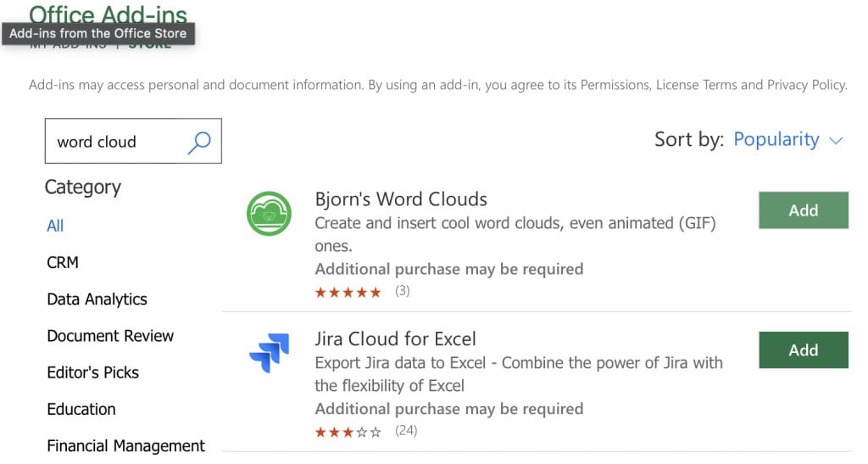Viewport: 868px width, 464px height.
Task: Filter add-ins by Education category
Action: [81, 409]
